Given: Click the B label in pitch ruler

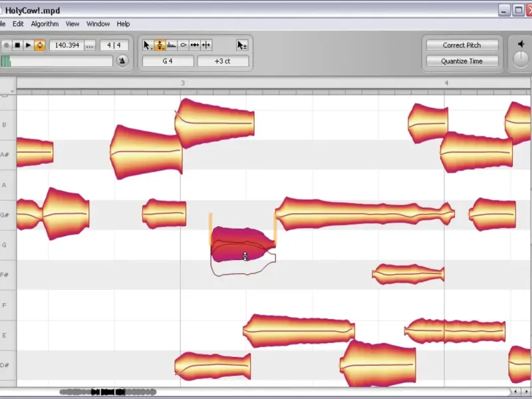Looking at the screenshot, I should tap(5, 125).
